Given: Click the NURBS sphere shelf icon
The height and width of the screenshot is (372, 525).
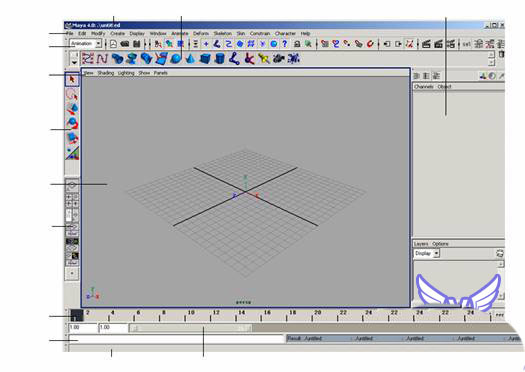Looking at the screenshot, I should pos(176,59).
